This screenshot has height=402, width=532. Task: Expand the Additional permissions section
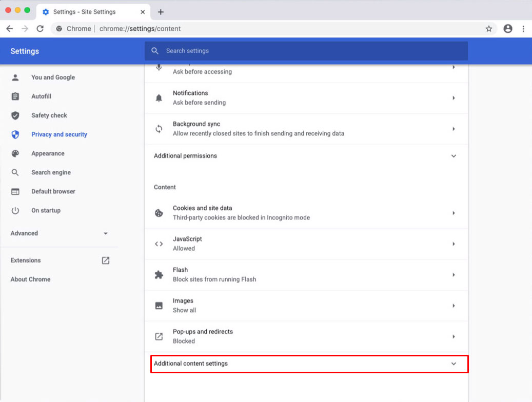(306, 156)
